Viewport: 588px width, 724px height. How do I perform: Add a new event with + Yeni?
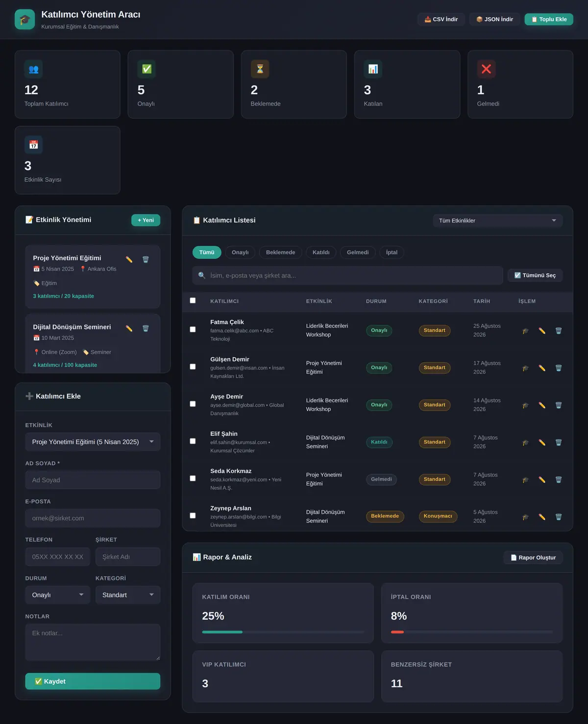click(x=146, y=221)
